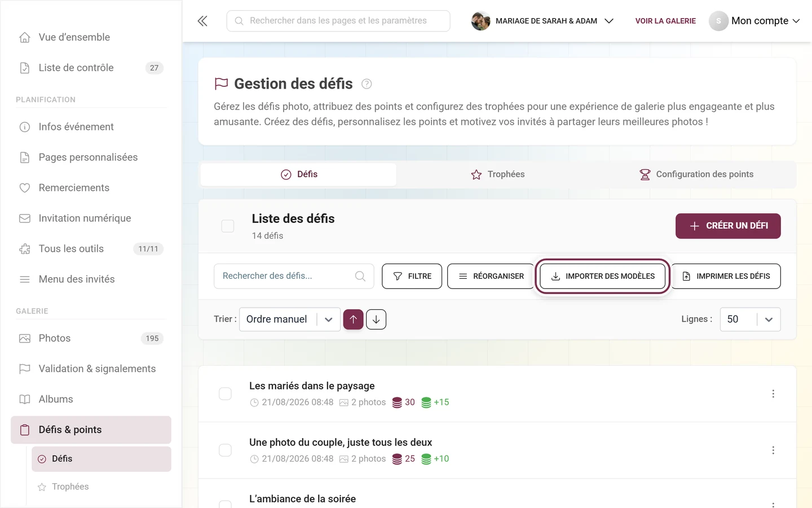Select all challenges checkbox beside Liste des défis
812x508 pixels.
click(x=228, y=226)
